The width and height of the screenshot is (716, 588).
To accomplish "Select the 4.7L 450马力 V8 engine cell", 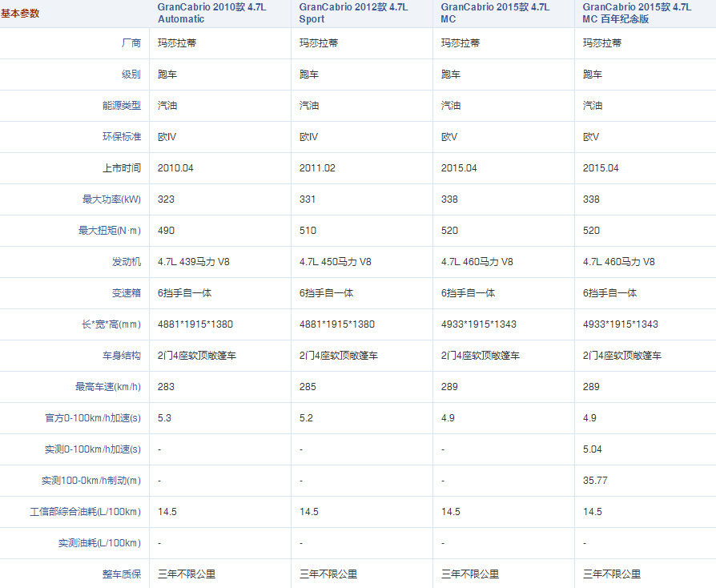I will 335,262.
